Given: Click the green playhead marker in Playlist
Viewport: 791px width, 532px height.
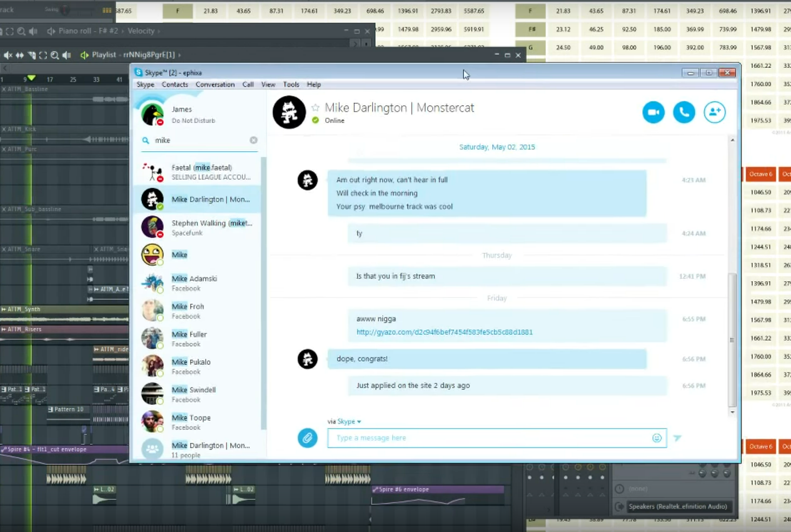Looking at the screenshot, I should tap(31, 78).
